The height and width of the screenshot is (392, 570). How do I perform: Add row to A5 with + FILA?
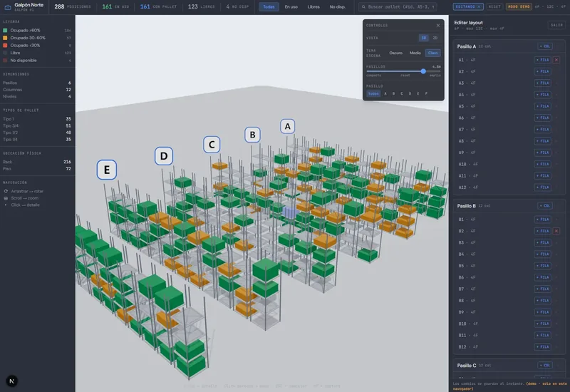point(543,106)
